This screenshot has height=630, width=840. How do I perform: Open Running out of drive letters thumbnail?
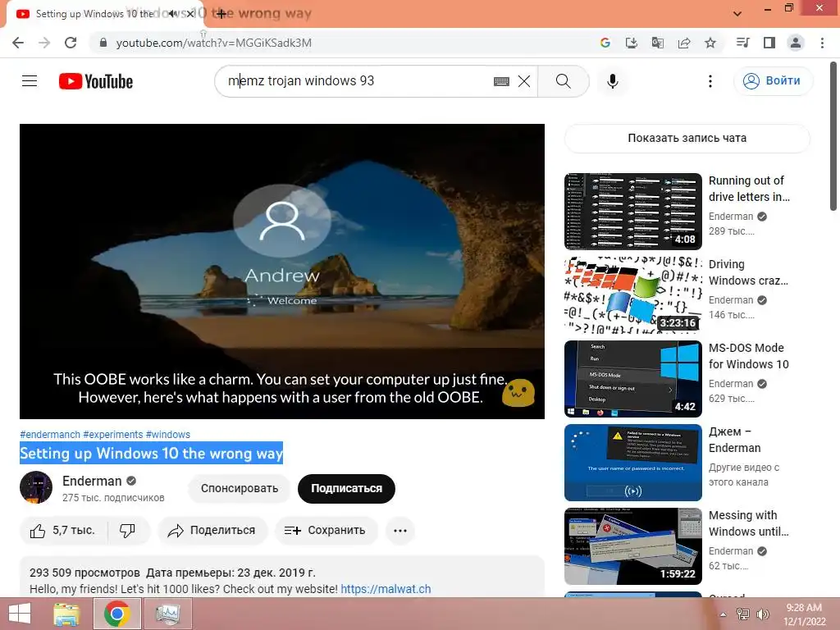[x=632, y=212]
